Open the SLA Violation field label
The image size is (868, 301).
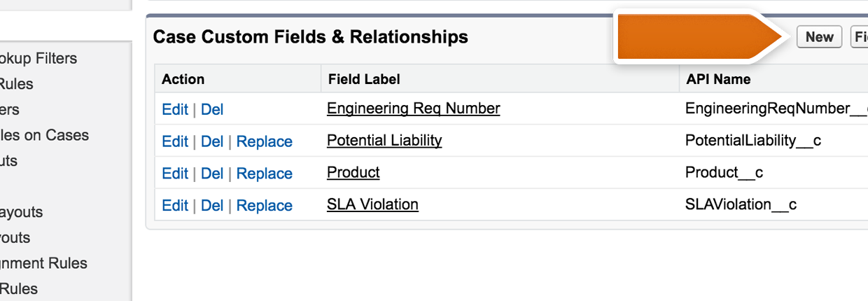click(372, 204)
